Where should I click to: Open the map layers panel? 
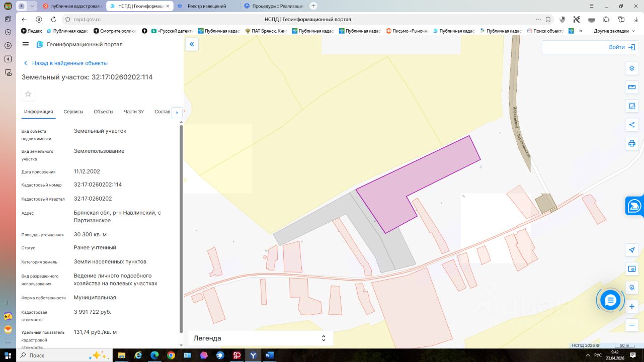coord(632,68)
